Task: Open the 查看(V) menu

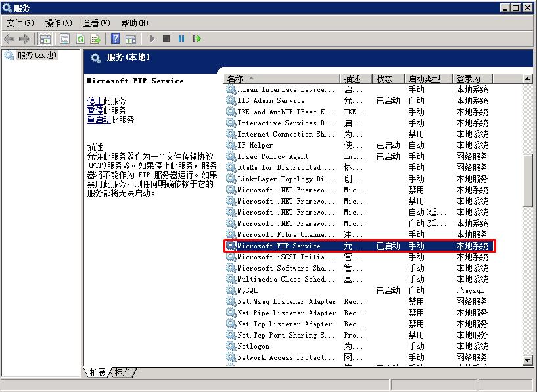Action: click(97, 23)
